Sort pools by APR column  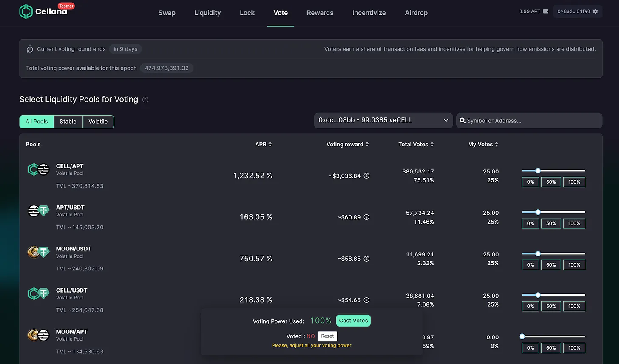[x=263, y=145]
